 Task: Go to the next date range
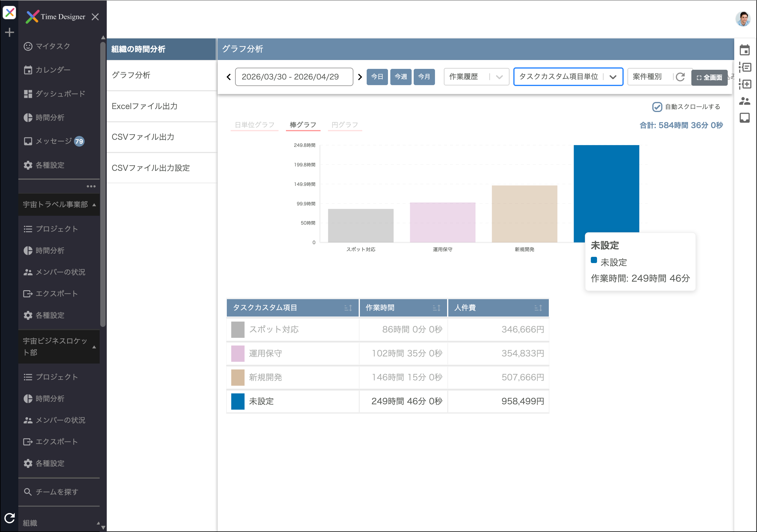pyautogui.click(x=360, y=77)
